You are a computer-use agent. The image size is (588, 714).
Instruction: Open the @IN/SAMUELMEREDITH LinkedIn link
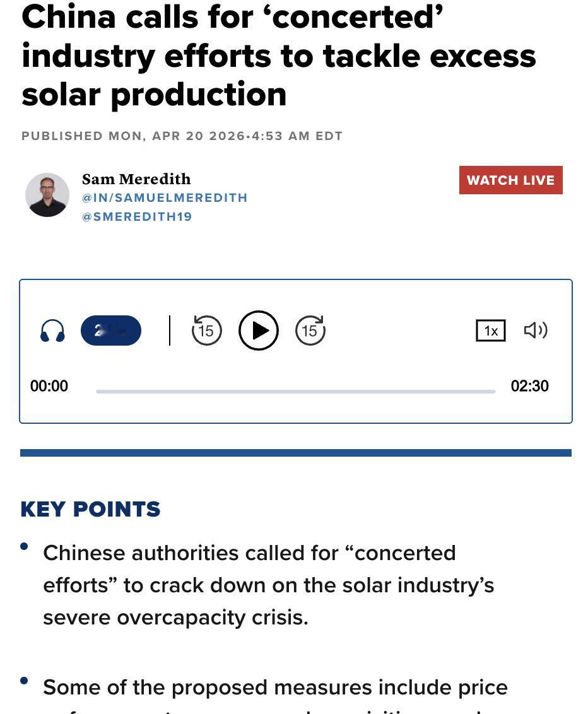(165, 198)
